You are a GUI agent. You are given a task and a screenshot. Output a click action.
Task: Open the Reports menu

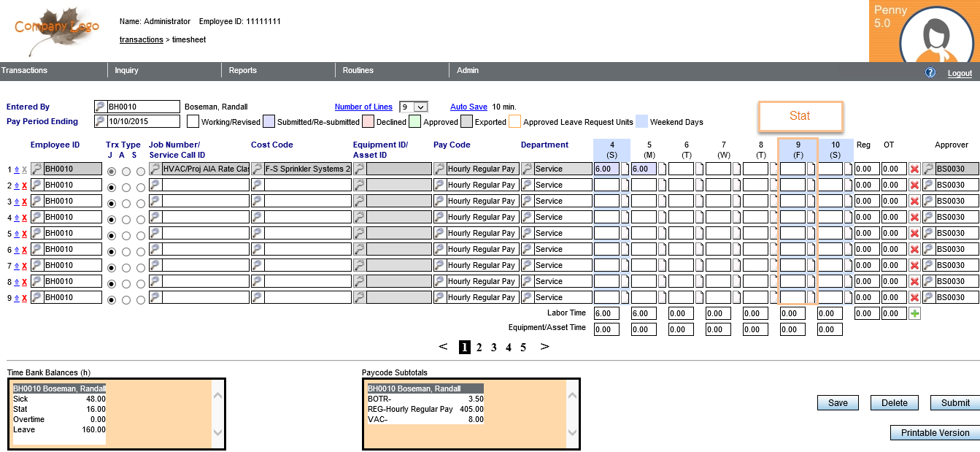coord(243,70)
